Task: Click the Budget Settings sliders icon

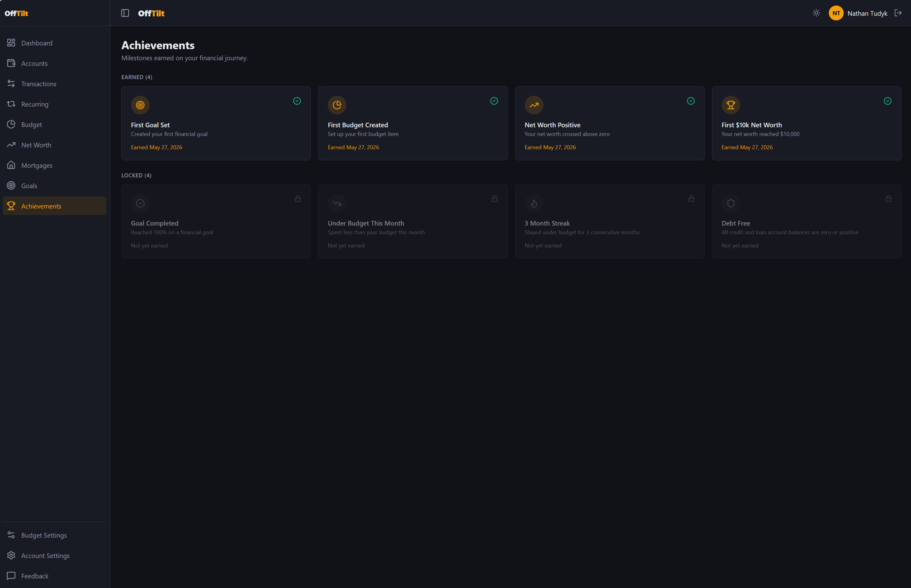Action: 11,535
